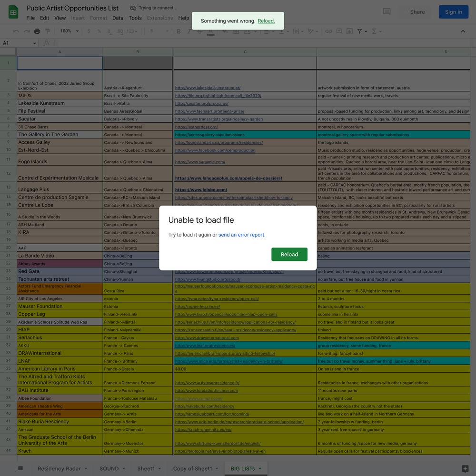Click increase decimal places icon

pos(120,31)
